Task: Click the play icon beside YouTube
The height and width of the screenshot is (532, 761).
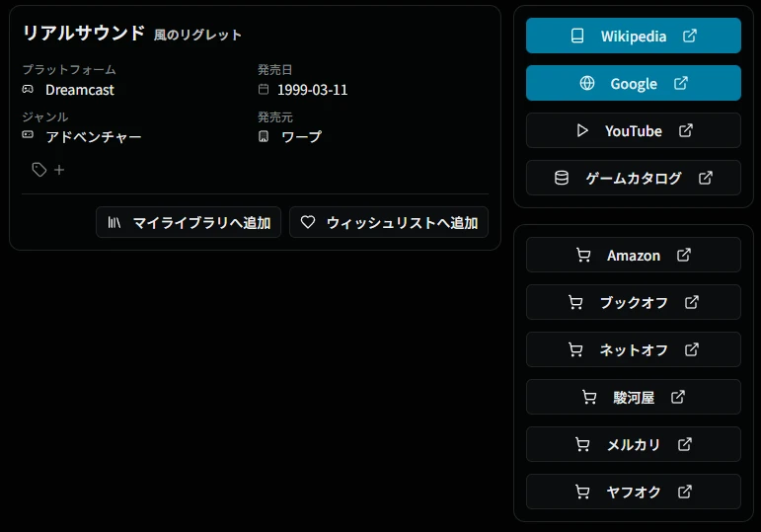Action: pyautogui.click(x=582, y=130)
